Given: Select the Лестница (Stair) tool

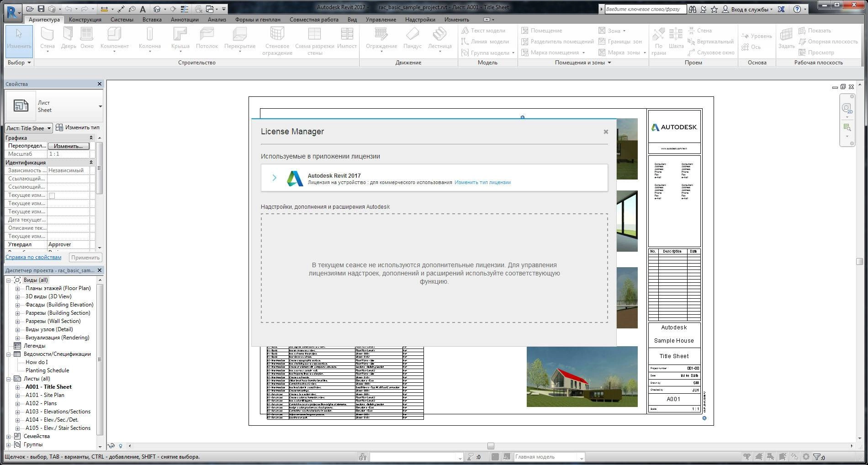Looking at the screenshot, I should click(x=439, y=39).
